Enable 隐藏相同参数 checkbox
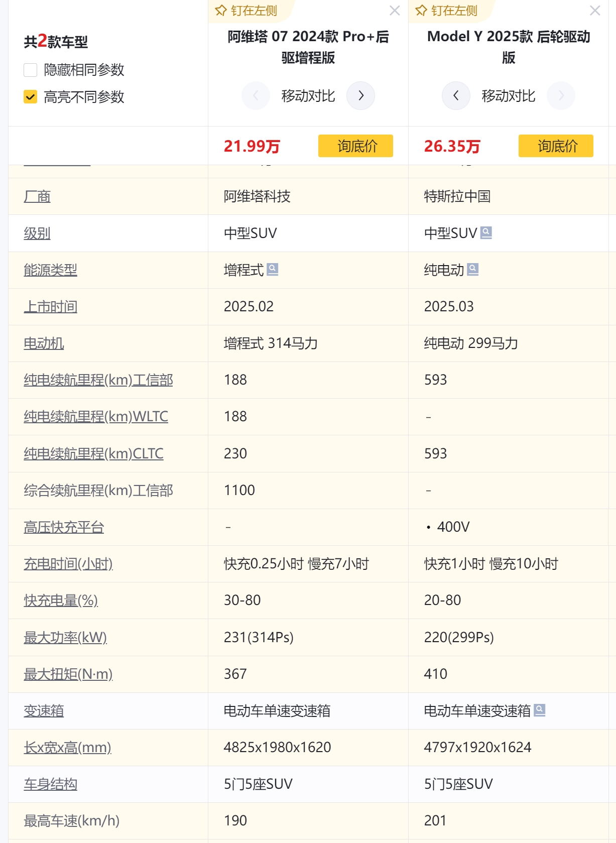Screen dimensions: 616x843 pos(30,70)
